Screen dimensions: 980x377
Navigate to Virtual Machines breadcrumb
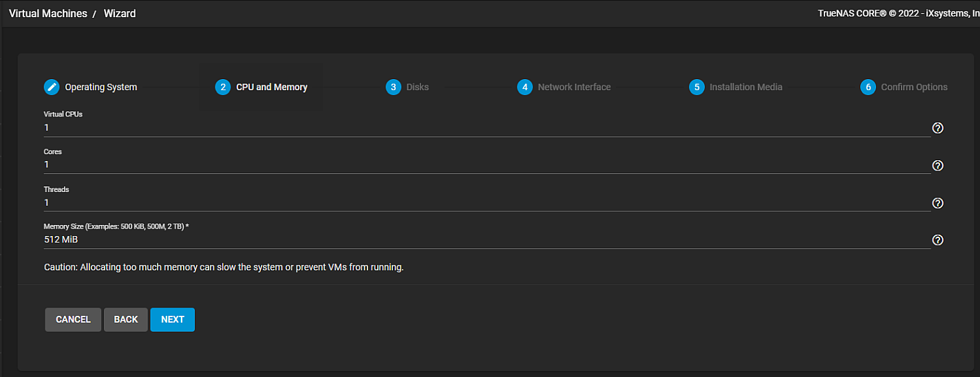[48, 14]
